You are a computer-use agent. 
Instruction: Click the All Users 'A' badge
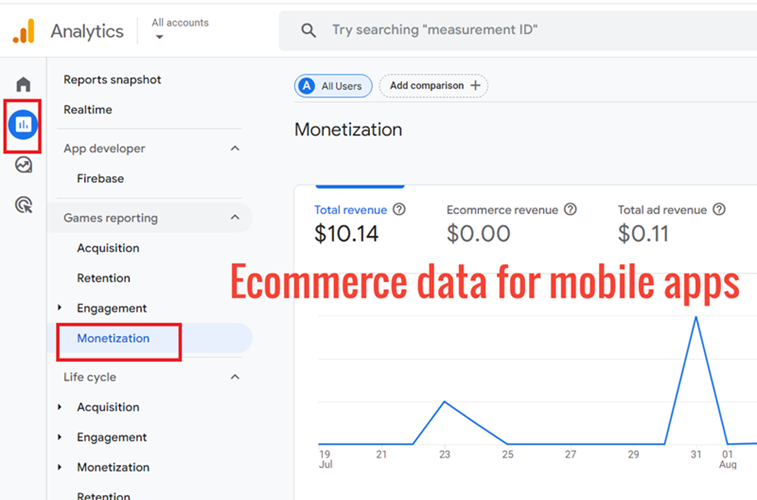307,86
